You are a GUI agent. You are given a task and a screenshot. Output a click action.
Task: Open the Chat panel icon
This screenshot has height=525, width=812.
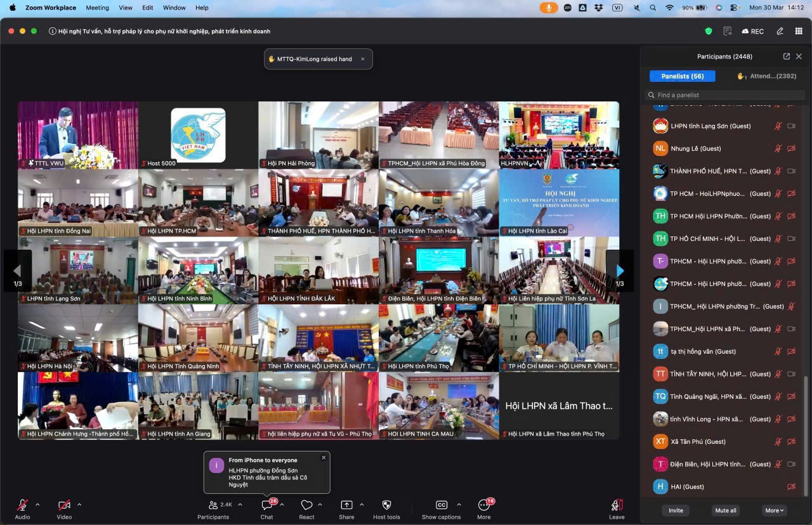coord(266,505)
